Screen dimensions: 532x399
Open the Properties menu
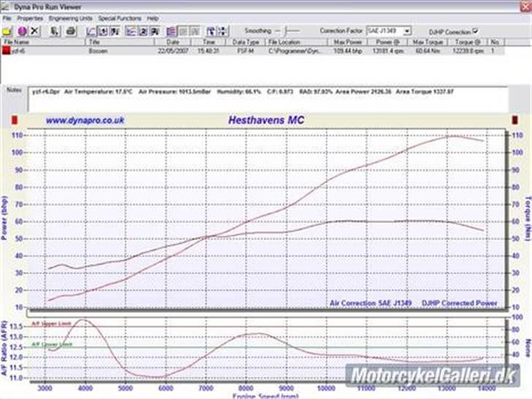(x=30, y=18)
